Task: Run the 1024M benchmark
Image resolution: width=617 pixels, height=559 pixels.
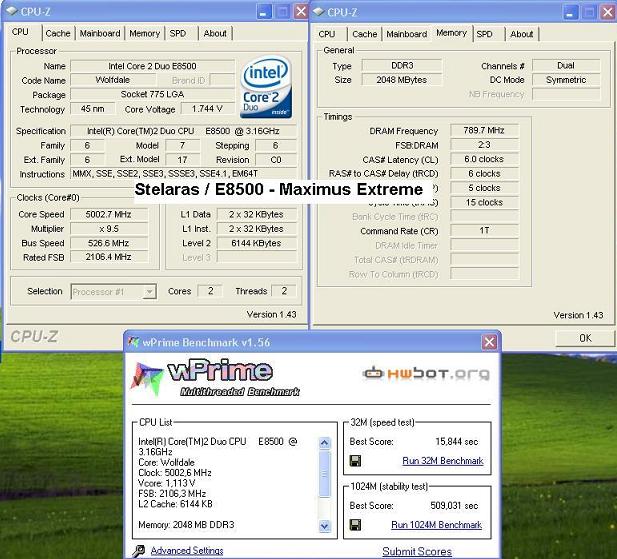Action: pyautogui.click(x=436, y=525)
